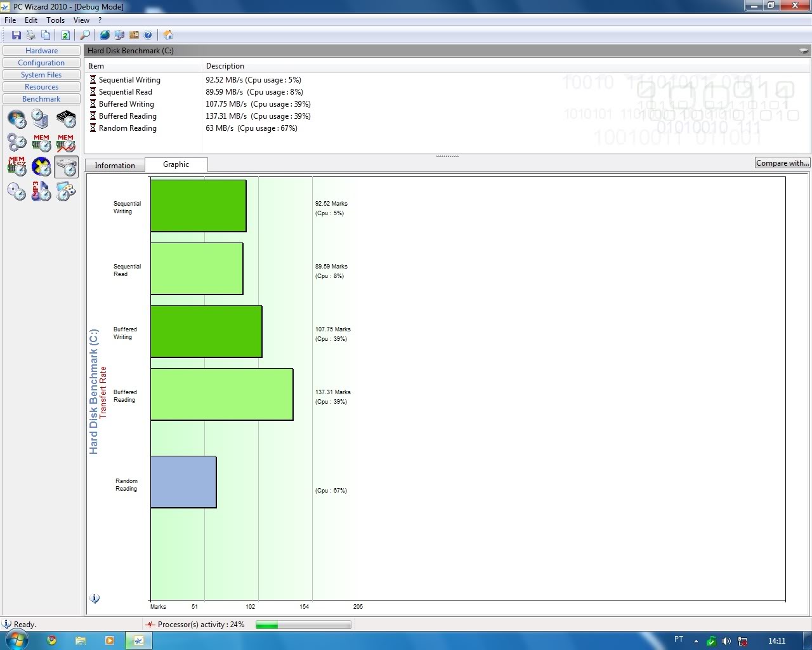The height and width of the screenshot is (650, 812).
Task: Click the Item column header
Action: [143, 66]
